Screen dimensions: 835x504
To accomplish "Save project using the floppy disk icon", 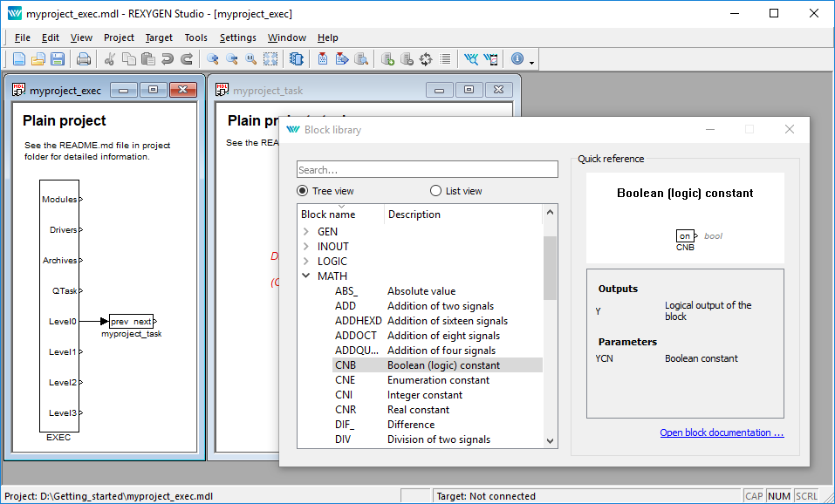I will [58, 59].
